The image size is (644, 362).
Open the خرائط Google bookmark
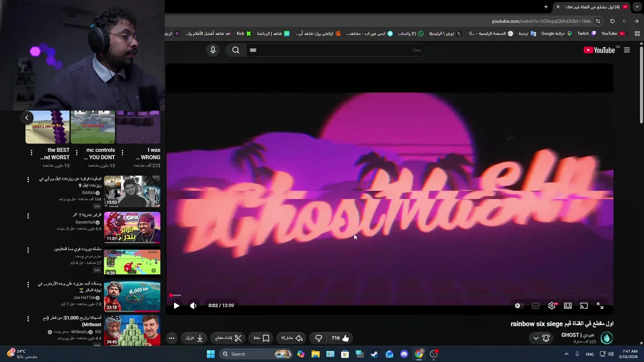tap(556, 34)
